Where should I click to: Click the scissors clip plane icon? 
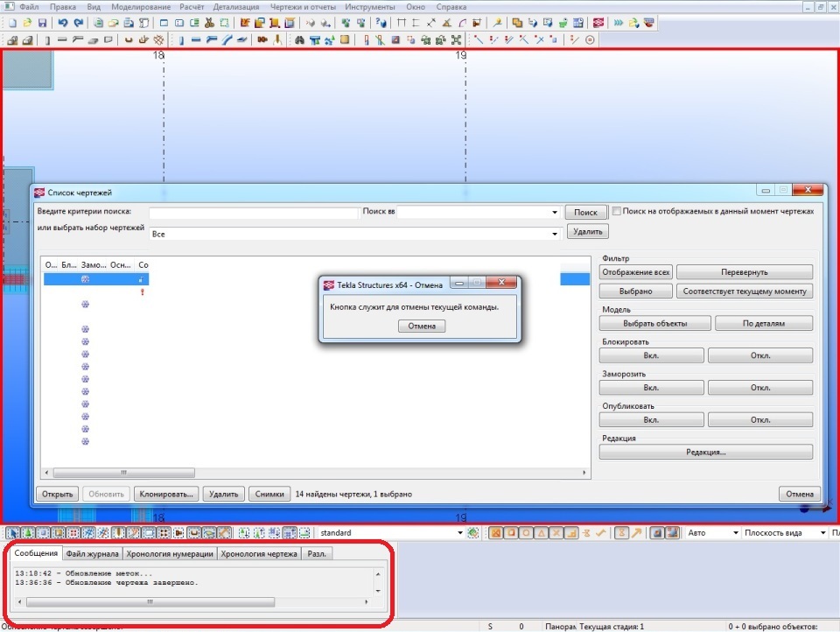[x=209, y=22]
